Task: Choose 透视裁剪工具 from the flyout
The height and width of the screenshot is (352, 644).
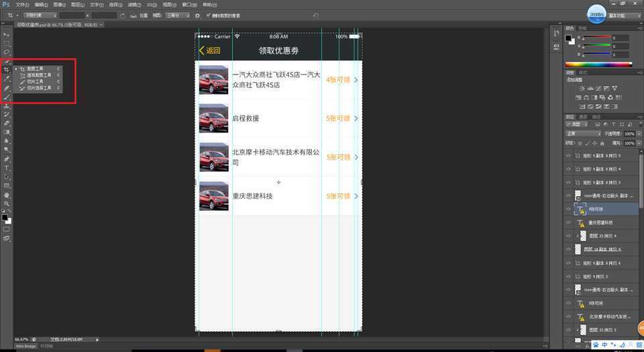Action: 39,75
